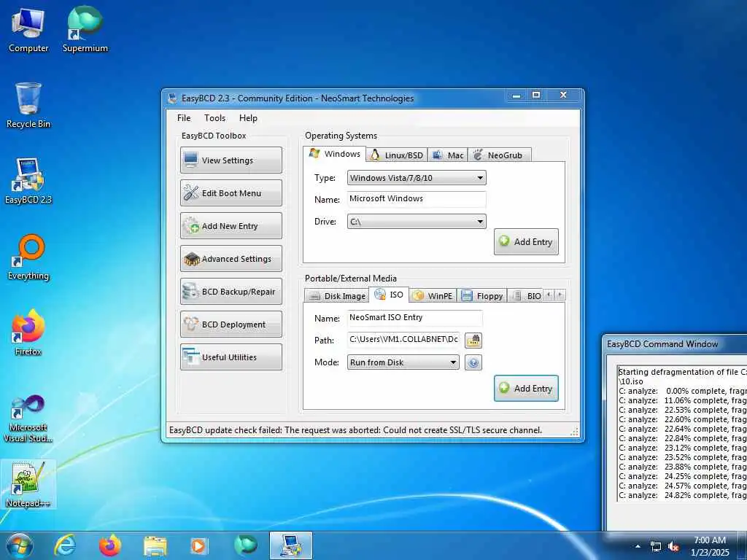This screenshot has width=747, height=560.
Task: Expand the Mode dropdown Run from Disk
Action: (403, 362)
